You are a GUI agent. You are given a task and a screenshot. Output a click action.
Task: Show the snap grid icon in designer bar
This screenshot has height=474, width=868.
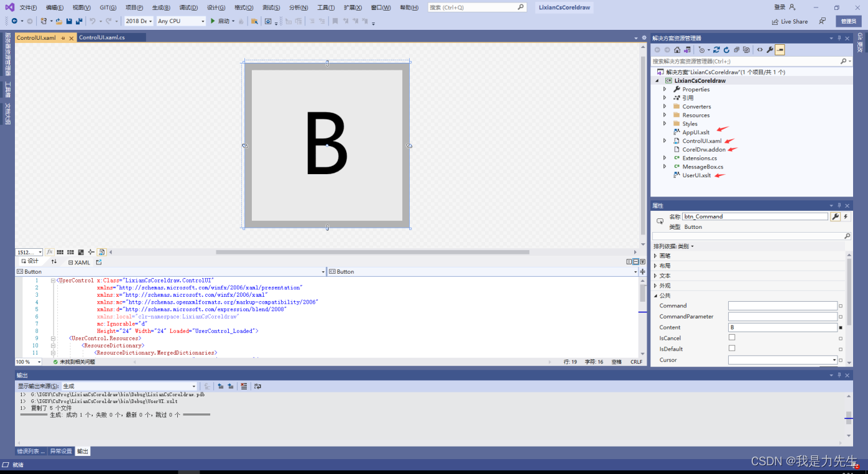pyautogui.click(x=60, y=252)
